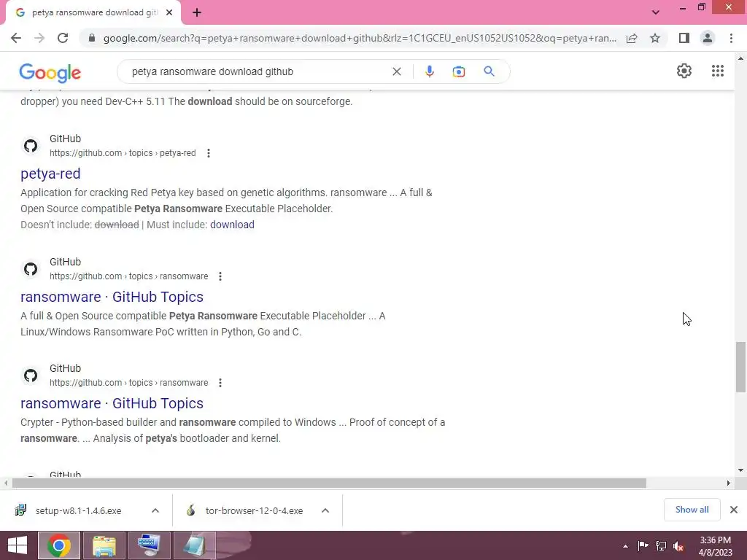Click the Chrome icon on the taskbar
Viewport: 747px width, 560px height.
[x=59, y=545]
